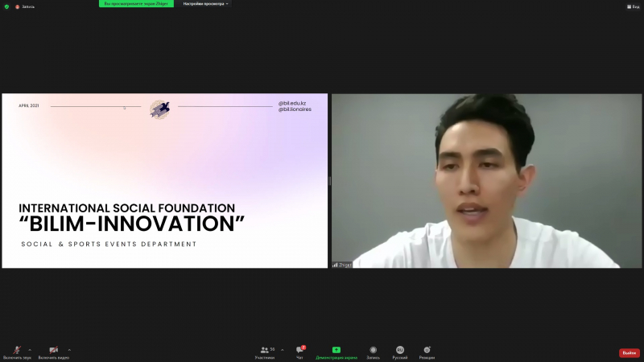Click the green screen viewing banner
The height and width of the screenshot is (362, 644).
tap(136, 4)
